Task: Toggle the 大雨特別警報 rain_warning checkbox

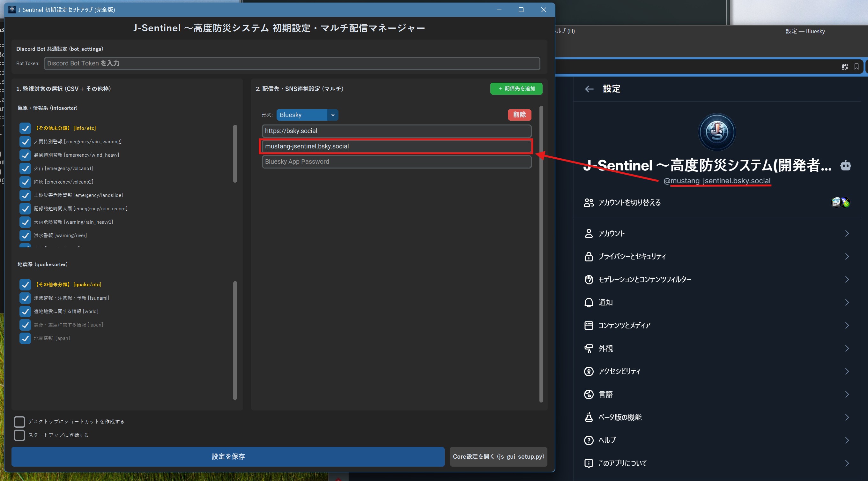Action: click(25, 142)
